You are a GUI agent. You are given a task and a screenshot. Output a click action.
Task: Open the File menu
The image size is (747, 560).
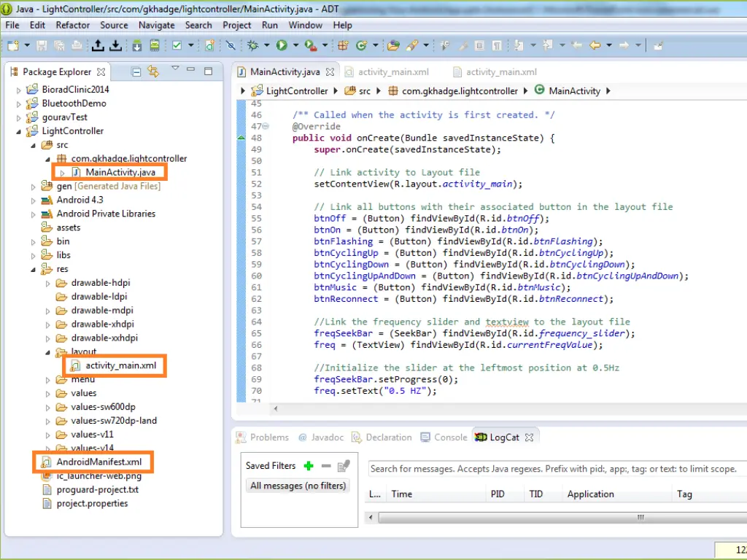[x=12, y=26]
